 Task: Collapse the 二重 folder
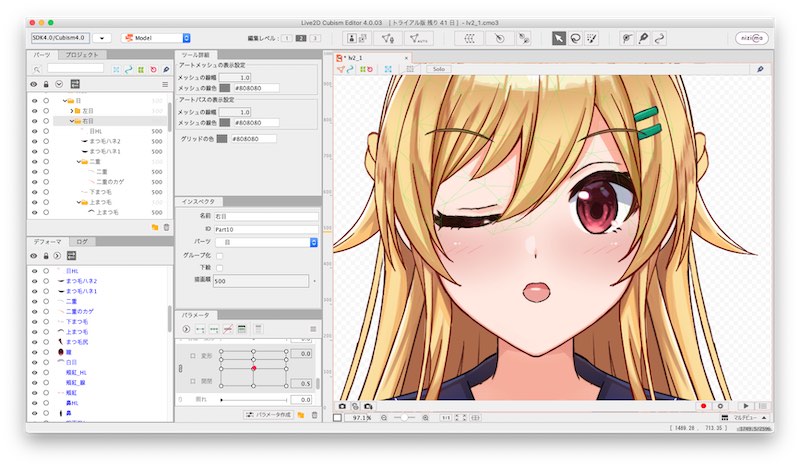pyautogui.click(x=79, y=162)
